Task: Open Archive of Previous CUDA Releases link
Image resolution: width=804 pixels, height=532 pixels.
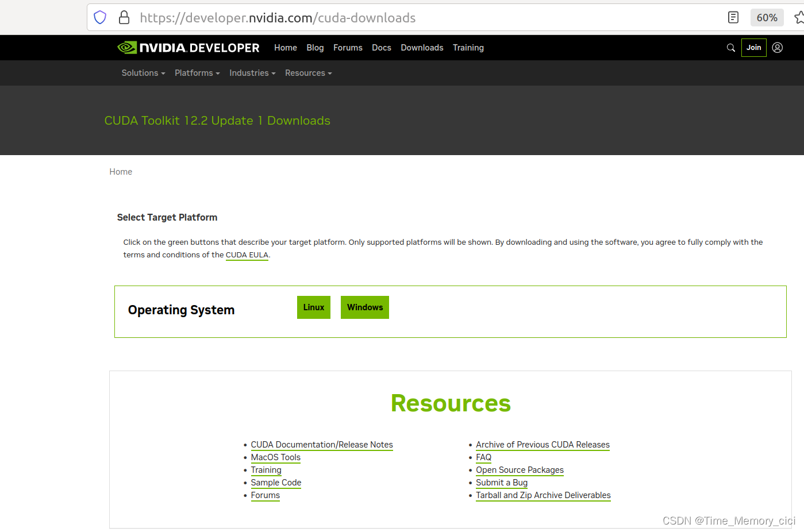Action: (x=543, y=445)
